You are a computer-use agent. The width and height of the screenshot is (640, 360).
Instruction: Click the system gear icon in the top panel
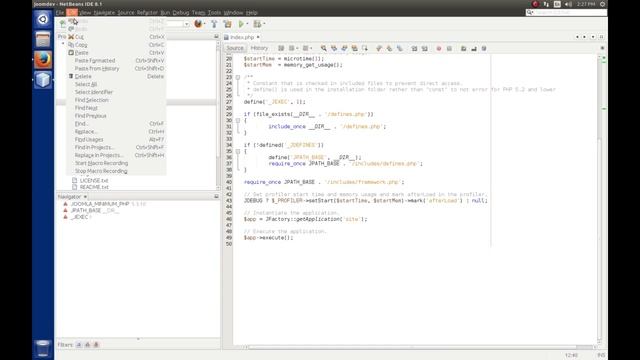602,4
